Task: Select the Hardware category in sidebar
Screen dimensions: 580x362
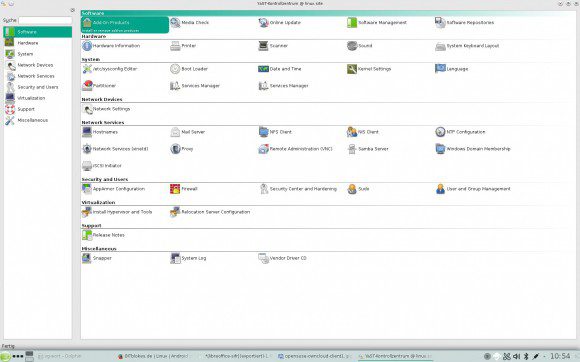Action: 38,43
